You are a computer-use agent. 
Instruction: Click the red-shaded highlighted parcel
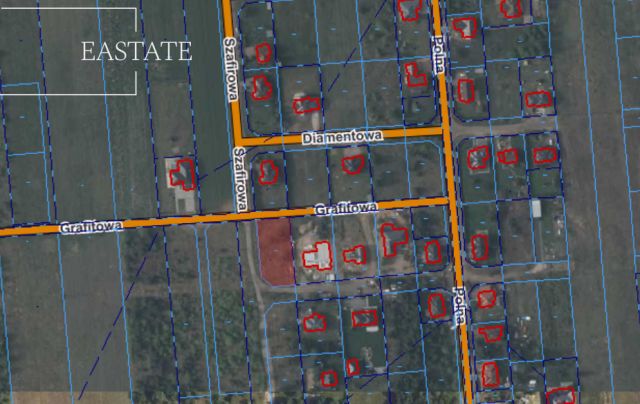tap(276, 252)
